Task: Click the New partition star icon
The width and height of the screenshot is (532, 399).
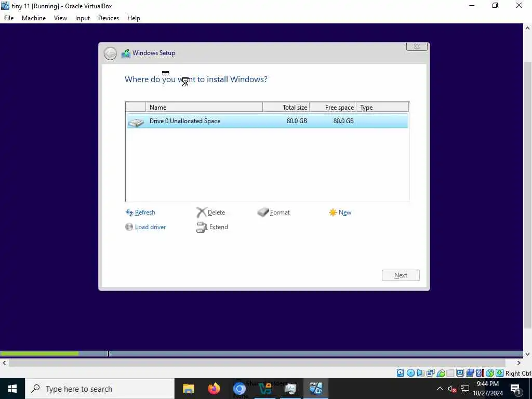Action: [333, 212]
